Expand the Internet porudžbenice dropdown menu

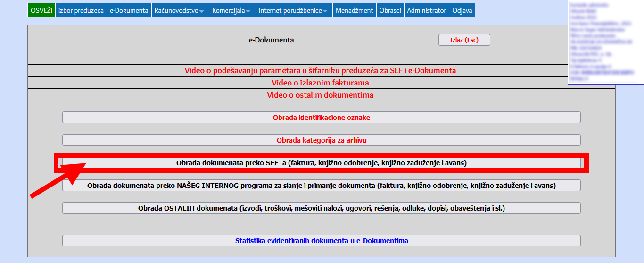(294, 10)
